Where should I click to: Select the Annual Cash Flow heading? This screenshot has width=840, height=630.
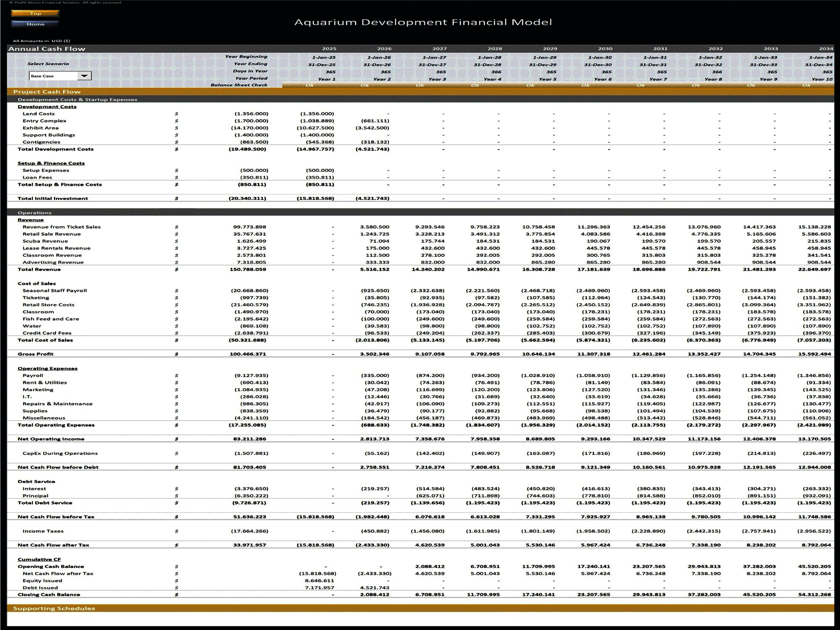coord(47,49)
